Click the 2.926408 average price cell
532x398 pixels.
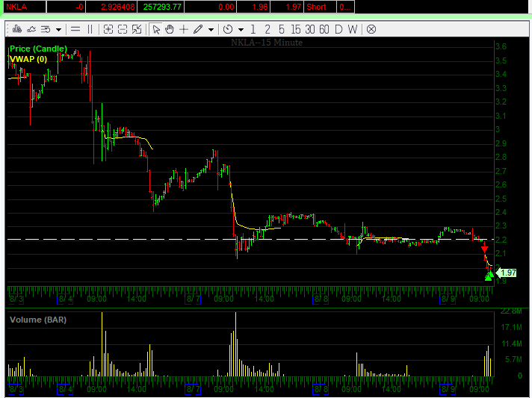(111, 7)
